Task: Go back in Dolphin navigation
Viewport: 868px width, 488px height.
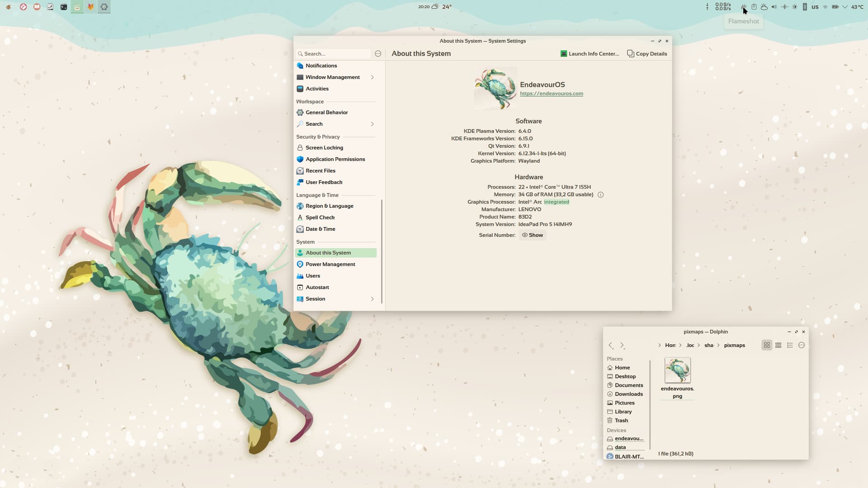Action: [611, 345]
